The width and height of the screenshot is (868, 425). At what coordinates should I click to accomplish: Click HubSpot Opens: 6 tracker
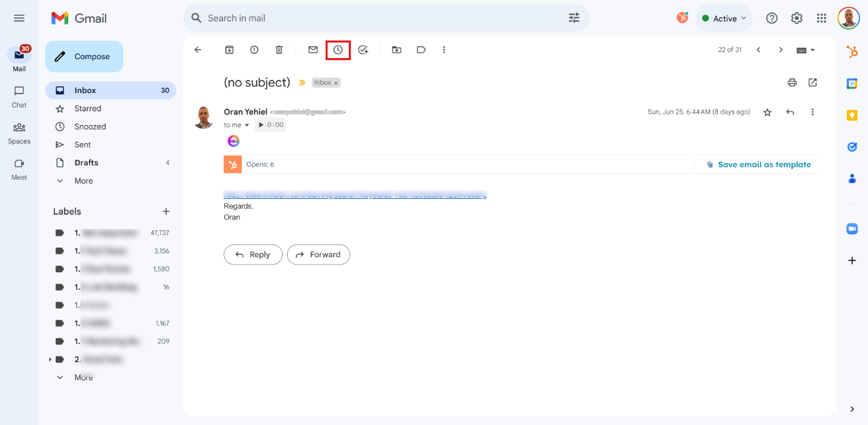coord(260,165)
